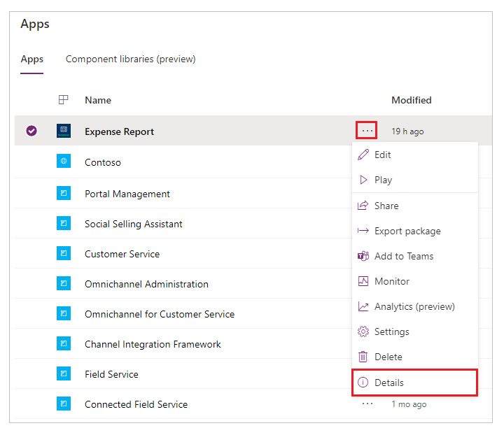The image size is (504, 435).
Task: Click the Expense Report app icon
Action: click(64, 131)
